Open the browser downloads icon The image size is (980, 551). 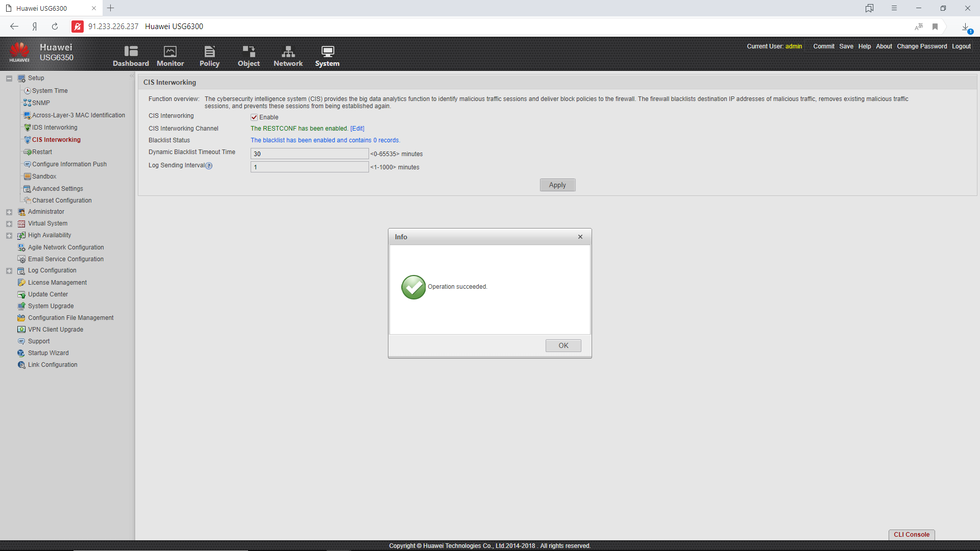click(x=965, y=27)
